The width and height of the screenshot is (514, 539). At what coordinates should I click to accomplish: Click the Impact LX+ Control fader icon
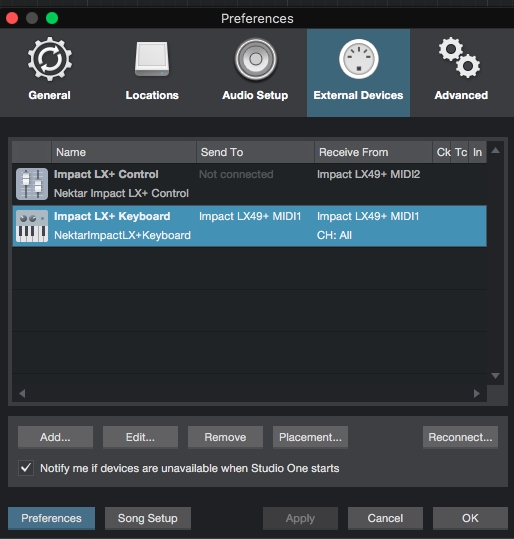32,184
